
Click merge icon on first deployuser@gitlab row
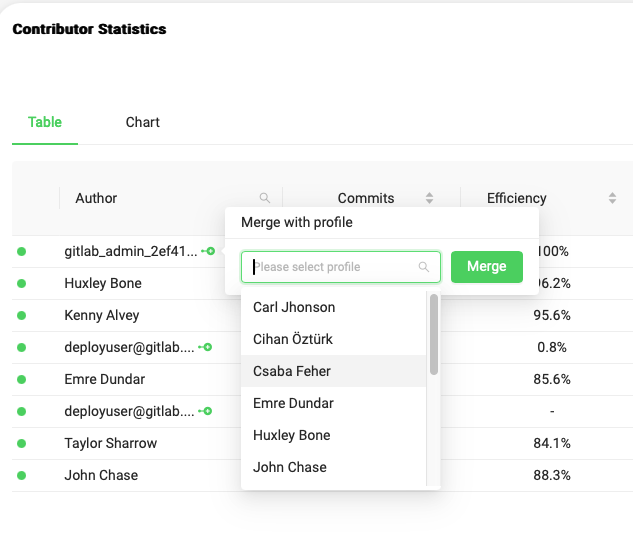(205, 347)
